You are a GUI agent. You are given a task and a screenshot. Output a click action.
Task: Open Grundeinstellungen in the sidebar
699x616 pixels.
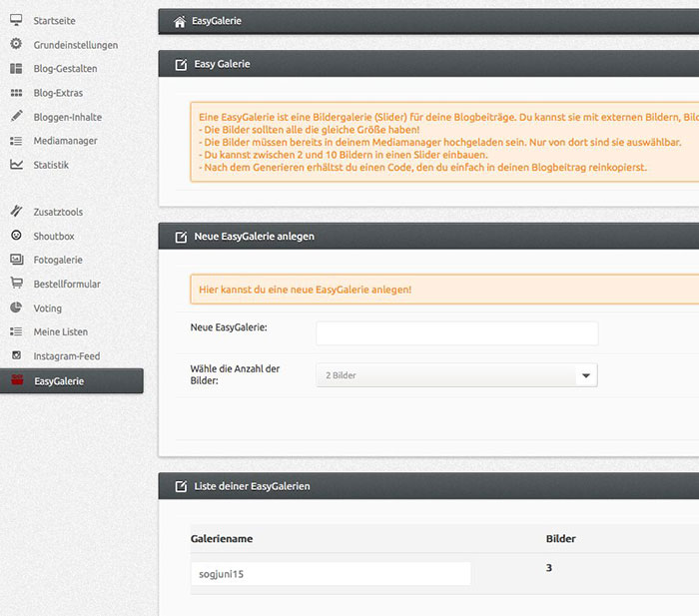click(76, 45)
